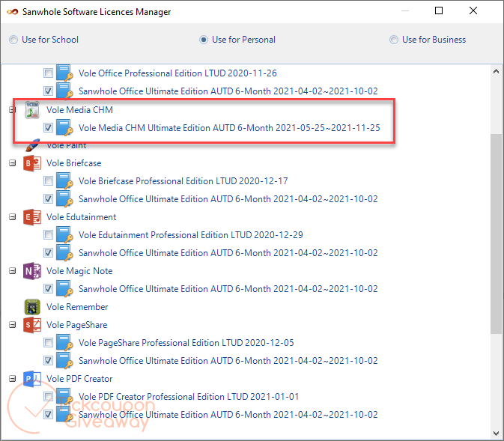The image size is (504, 441).
Task: Select the Use for Business option
Action: tap(428, 40)
